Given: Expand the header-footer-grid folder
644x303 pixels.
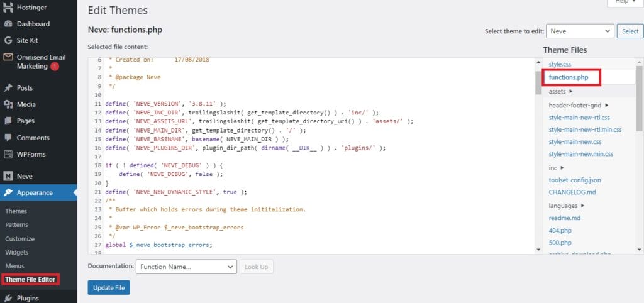Looking at the screenshot, I should [x=579, y=105].
